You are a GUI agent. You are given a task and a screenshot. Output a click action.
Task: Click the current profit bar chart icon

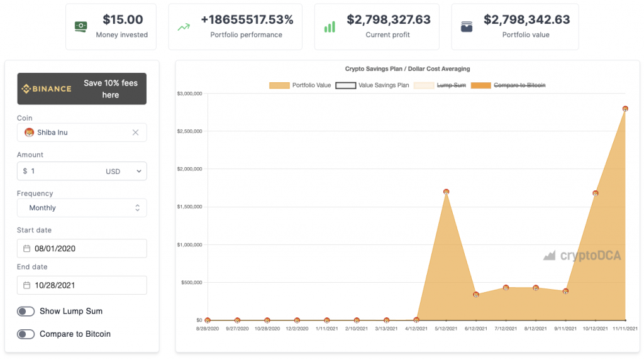[x=330, y=27]
